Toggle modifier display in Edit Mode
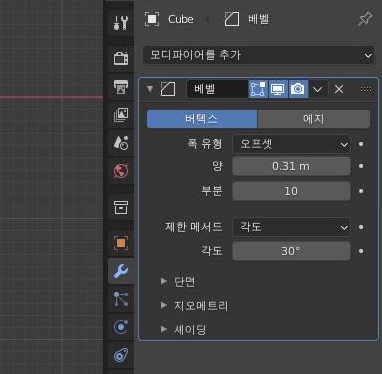The width and height of the screenshot is (382, 374). (258, 89)
